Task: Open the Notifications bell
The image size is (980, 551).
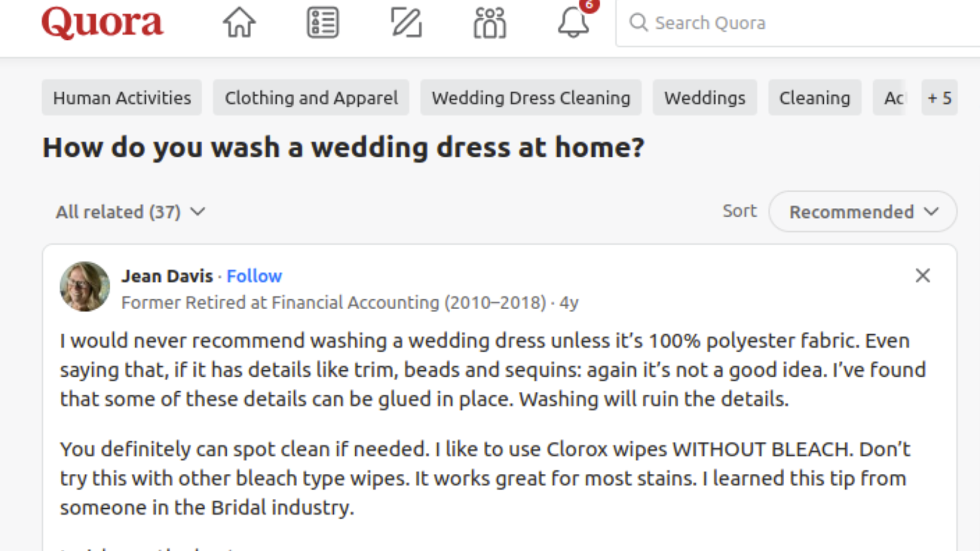Action: pos(573,23)
